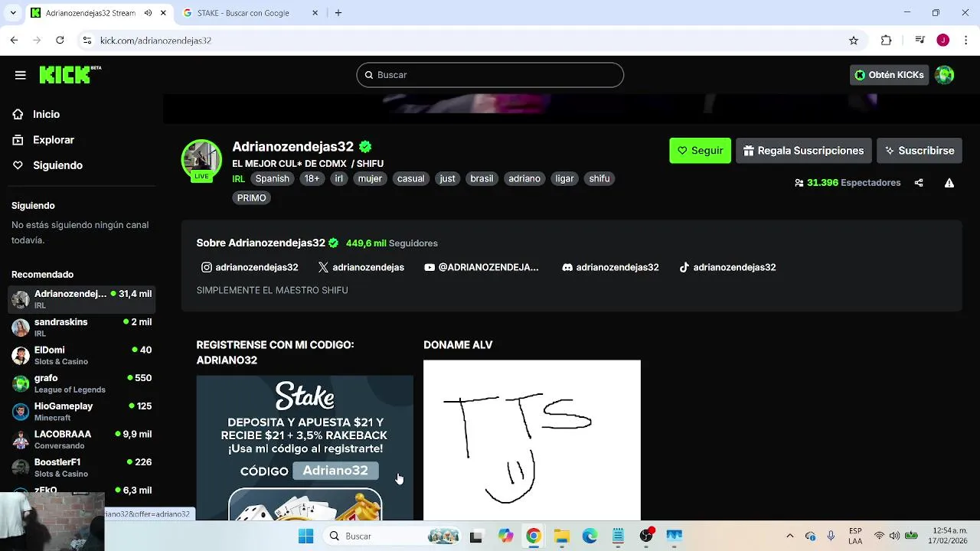Select the shifu tag

click(x=599, y=178)
